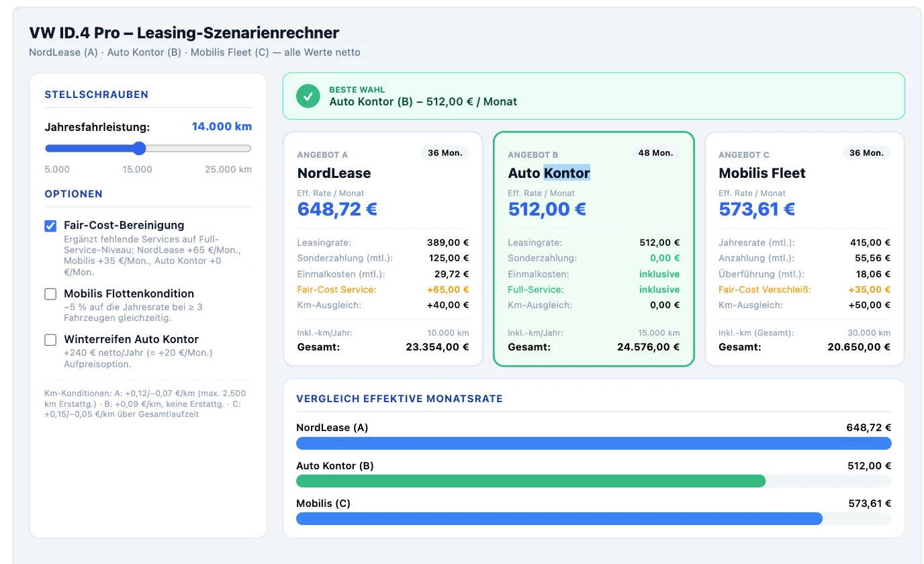
Task: Click the green checkmark icon in the Beste Wahl banner
Action: (x=308, y=96)
